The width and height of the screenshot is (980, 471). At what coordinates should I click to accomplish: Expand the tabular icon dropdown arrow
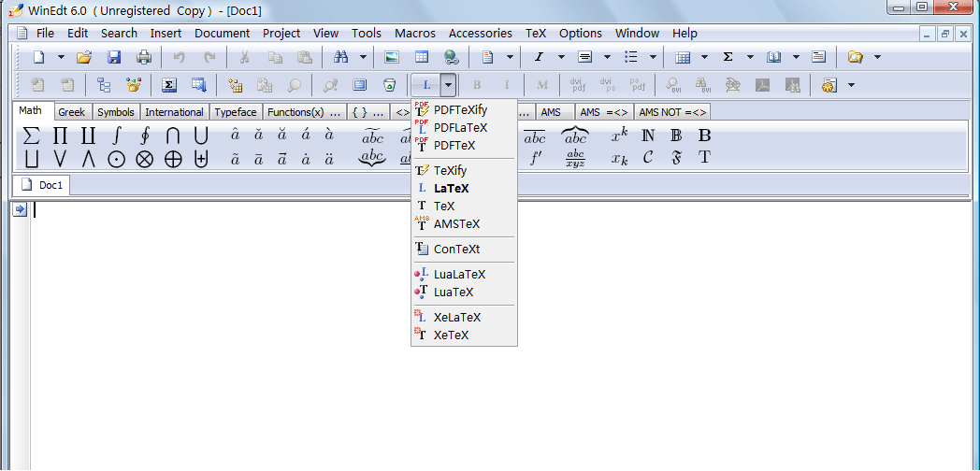tap(704, 57)
